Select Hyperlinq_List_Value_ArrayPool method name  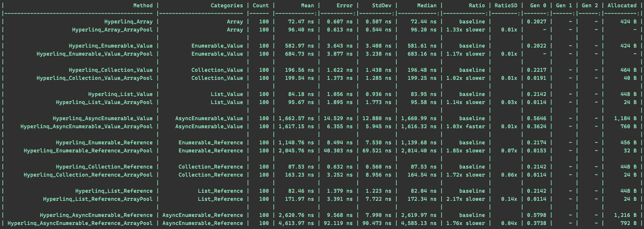click(104, 102)
